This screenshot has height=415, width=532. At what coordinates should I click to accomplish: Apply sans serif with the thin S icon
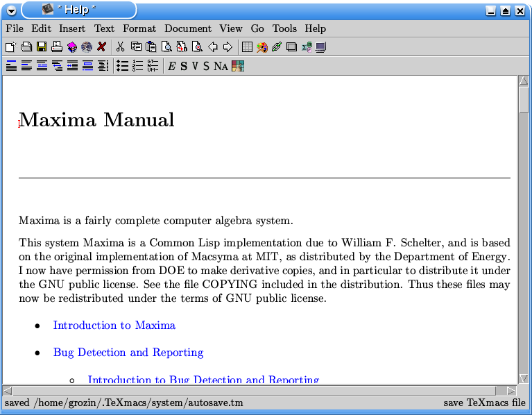[206, 66]
